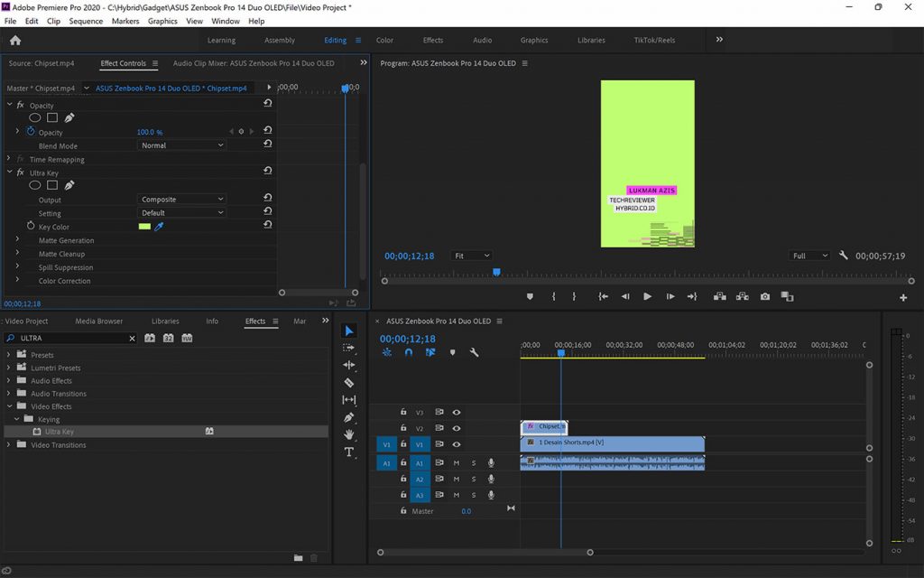Export a frame from the Program monitor
Viewport: 924px width, 578px height.
766,296
